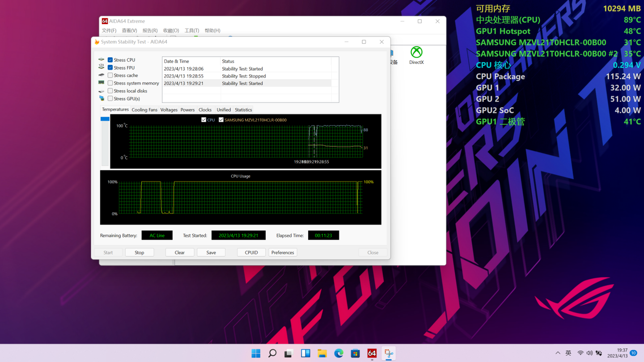Open the battery tray icon
The image size is (644, 362).
(599, 353)
